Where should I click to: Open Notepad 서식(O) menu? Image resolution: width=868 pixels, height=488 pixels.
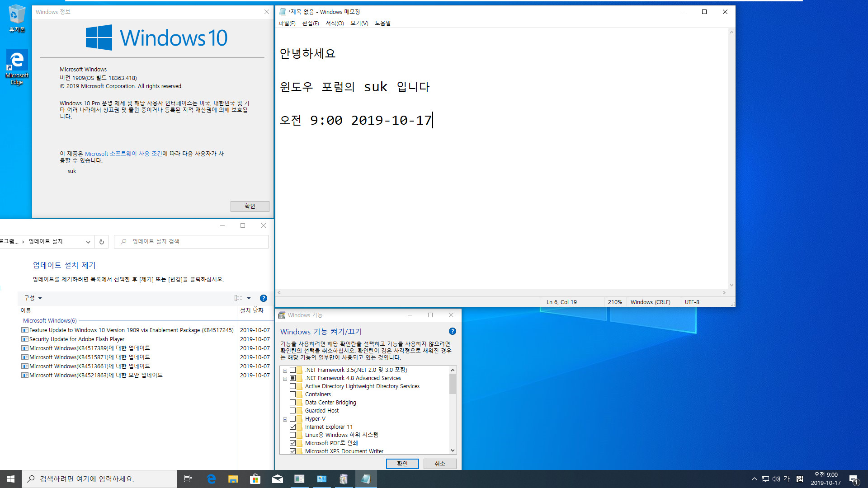[335, 23]
